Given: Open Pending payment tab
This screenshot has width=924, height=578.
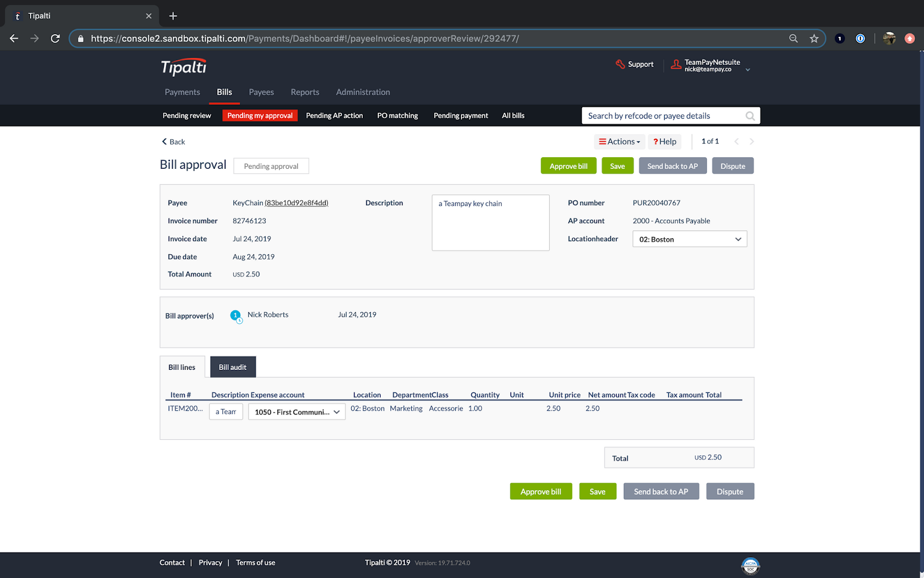Looking at the screenshot, I should click(461, 116).
